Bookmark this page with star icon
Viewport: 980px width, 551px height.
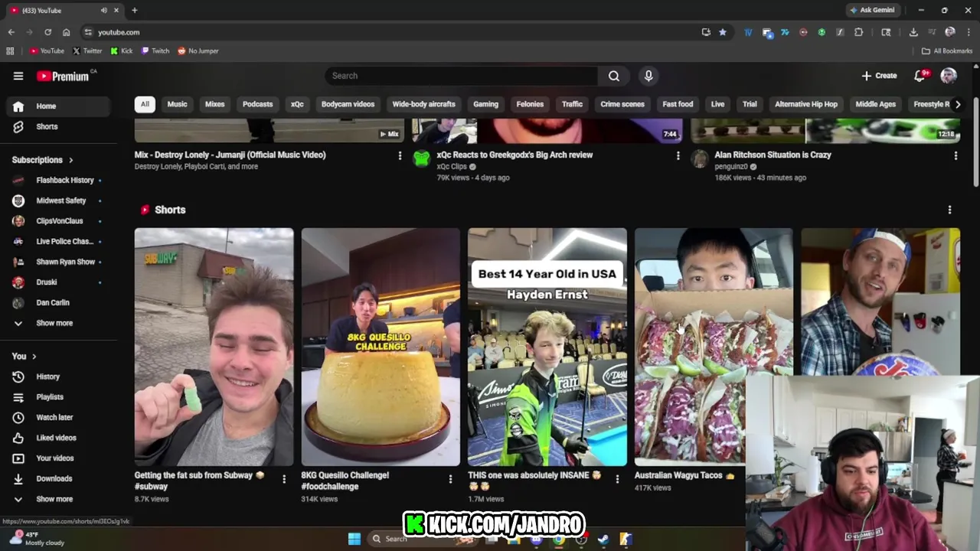tap(722, 32)
